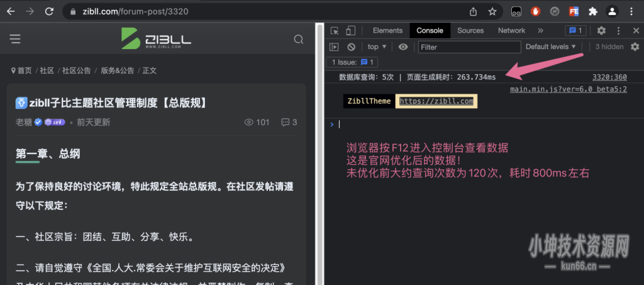The image size is (644, 285).
Task: Open the Chrome three-dot menu
Action: [x=631, y=11]
